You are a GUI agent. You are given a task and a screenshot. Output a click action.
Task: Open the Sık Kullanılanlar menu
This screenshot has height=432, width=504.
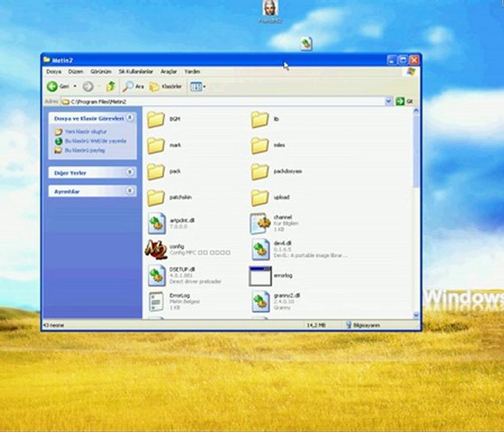click(x=136, y=71)
